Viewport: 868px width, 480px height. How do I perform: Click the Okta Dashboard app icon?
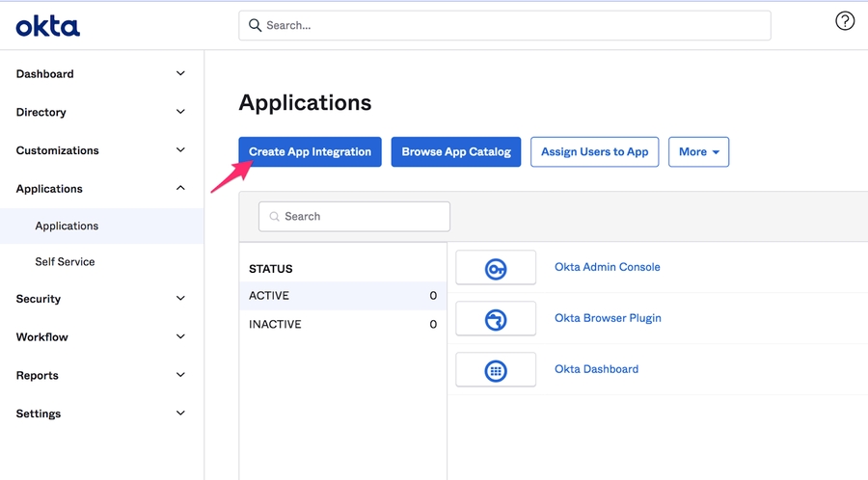pyautogui.click(x=496, y=370)
